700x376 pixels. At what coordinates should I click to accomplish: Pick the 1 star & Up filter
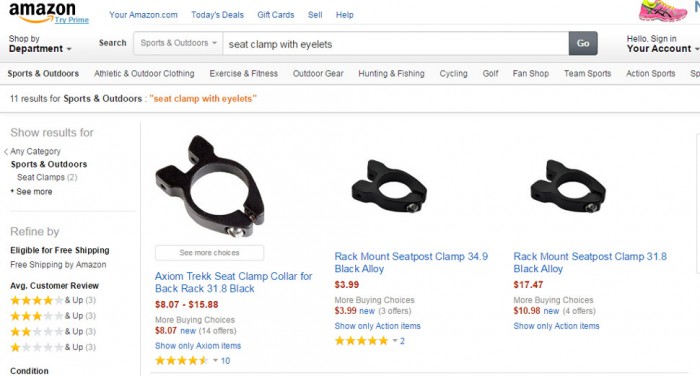[x=53, y=347]
